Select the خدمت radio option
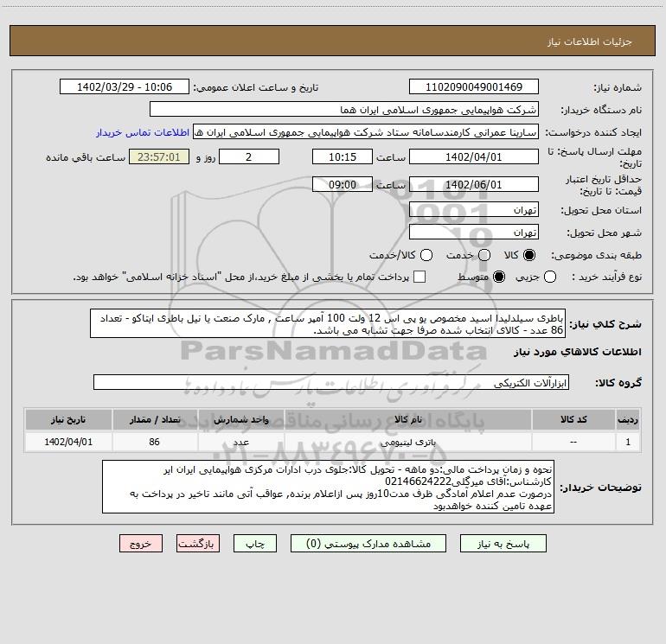Screen dimensions: 666x644 pos(483,256)
